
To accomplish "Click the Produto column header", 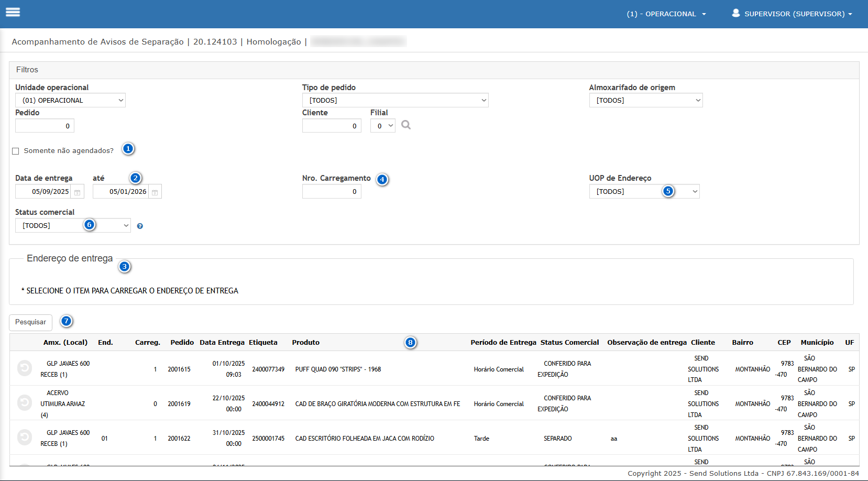I will 306,343.
